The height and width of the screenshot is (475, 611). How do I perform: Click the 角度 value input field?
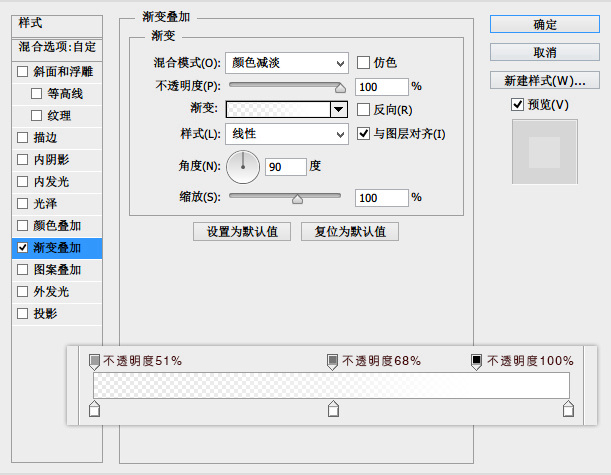tap(286, 167)
